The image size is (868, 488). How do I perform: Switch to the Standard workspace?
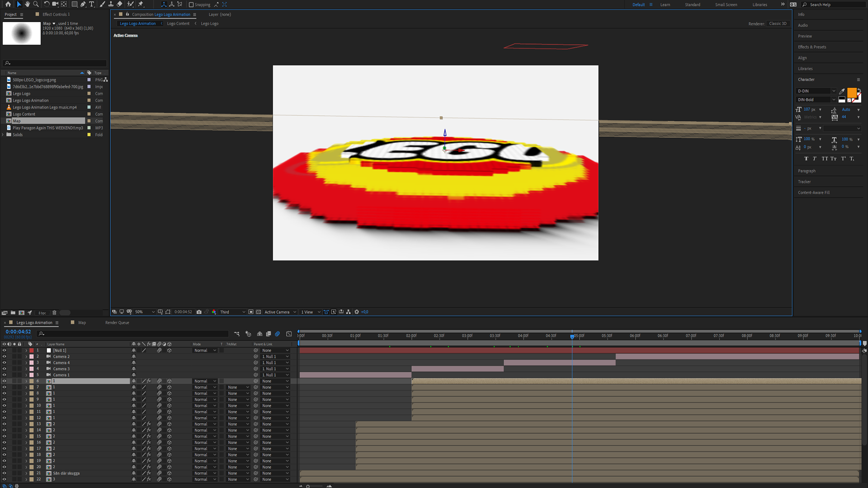click(692, 5)
